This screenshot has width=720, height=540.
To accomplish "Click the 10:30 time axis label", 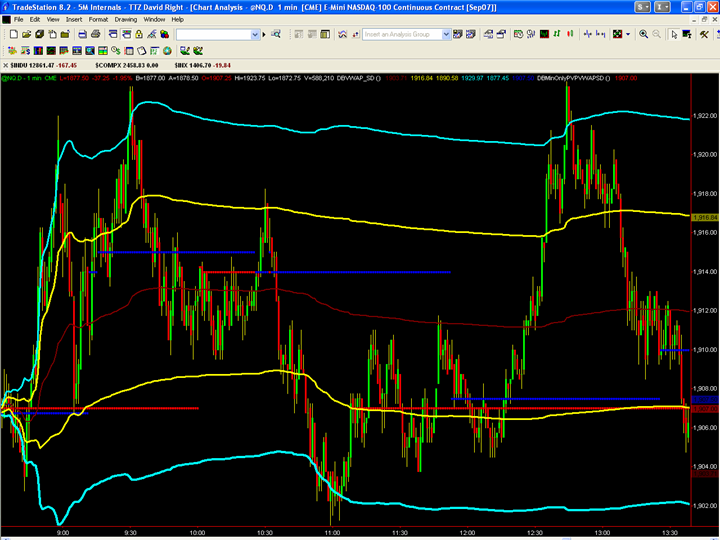I will [265, 533].
